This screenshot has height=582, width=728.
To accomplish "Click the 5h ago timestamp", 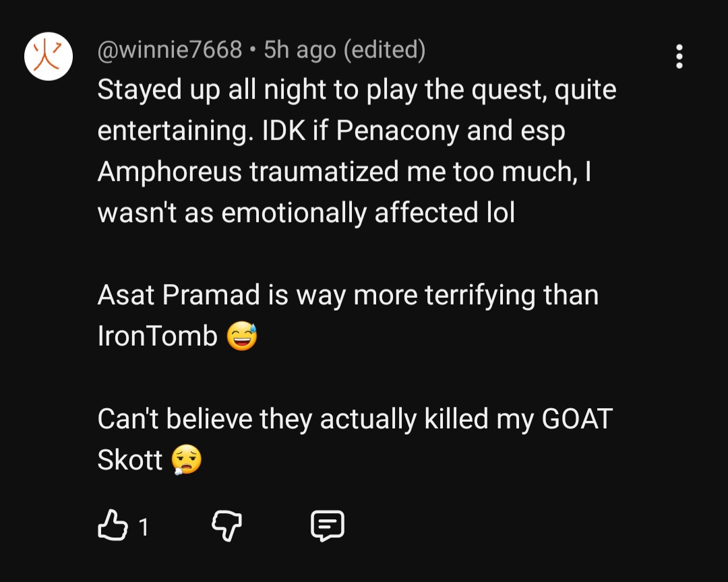I will [300, 50].
